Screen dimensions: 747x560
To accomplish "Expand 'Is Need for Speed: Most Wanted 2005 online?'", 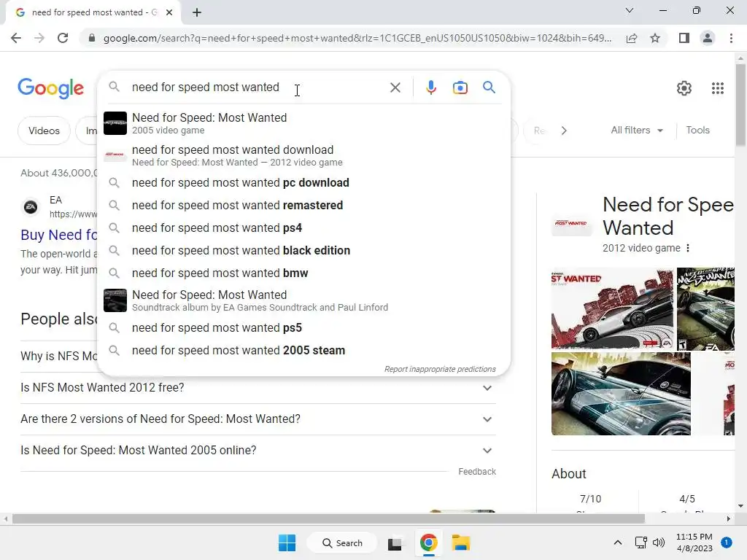I will click(258, 450).
